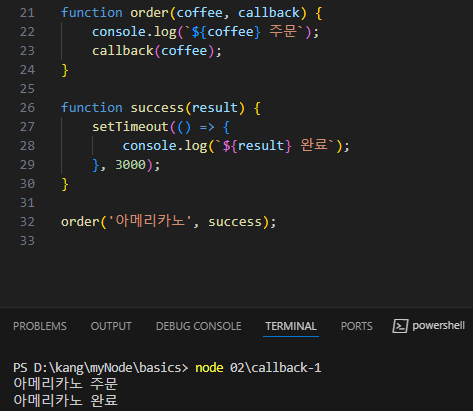The height and width of the screenshot is (411, 473).
Task: Click line number 21 in gutter
Action: [27, 13]
